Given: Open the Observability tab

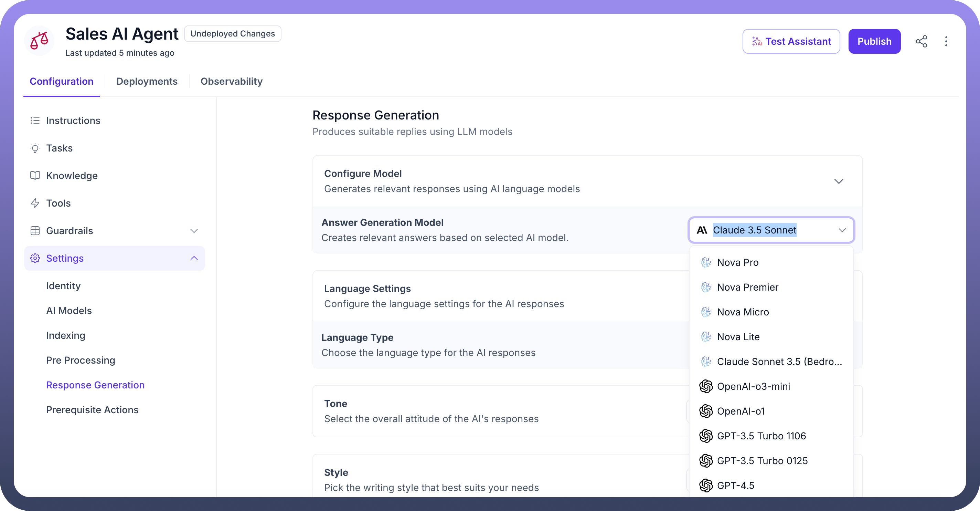Looking at the screenshot, I should [231, 81].
